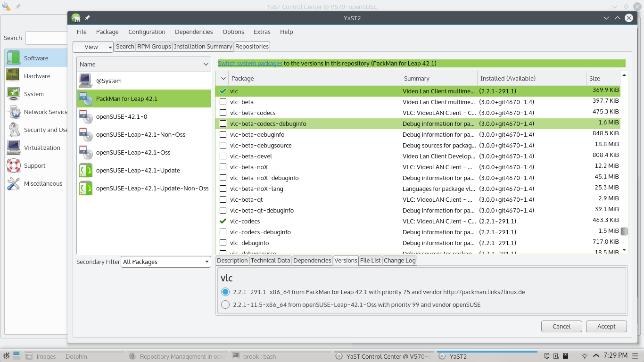Viewport: 644px width, 362px height.
Task: Click the Accept button
Action: 606,326
